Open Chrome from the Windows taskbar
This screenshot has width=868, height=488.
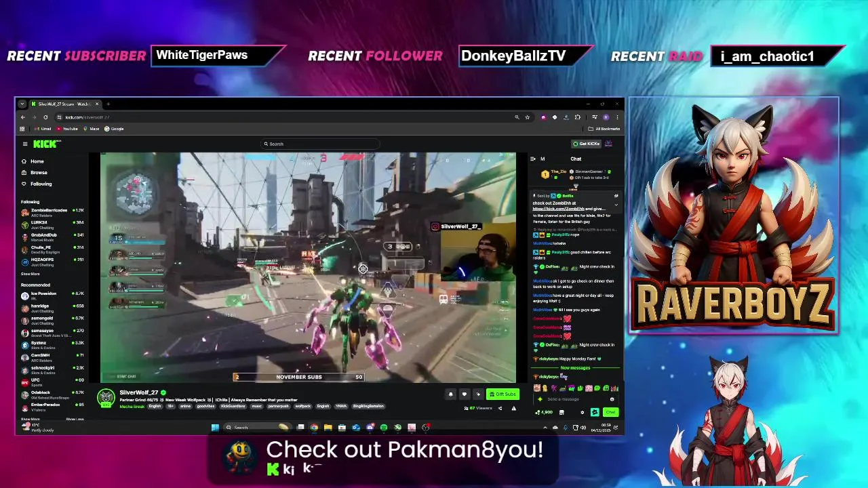(314, 427)
